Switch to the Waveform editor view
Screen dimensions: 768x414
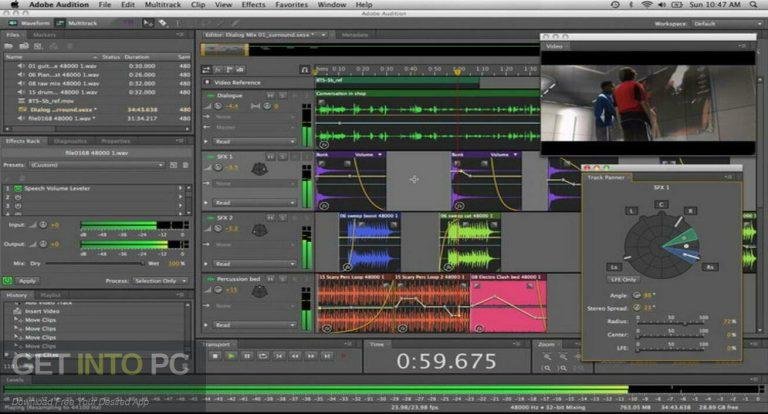click(29, 23)
